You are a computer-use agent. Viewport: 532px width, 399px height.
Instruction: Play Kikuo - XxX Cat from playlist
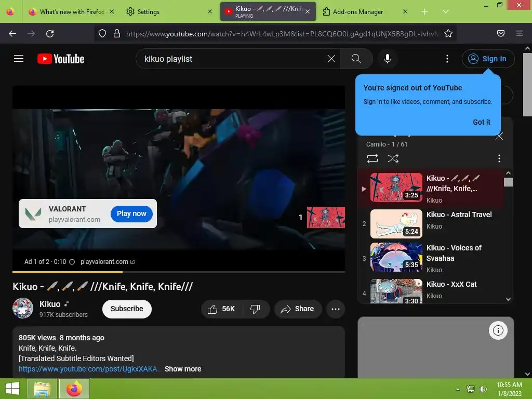pyautogui.click(x=431, y=291)
